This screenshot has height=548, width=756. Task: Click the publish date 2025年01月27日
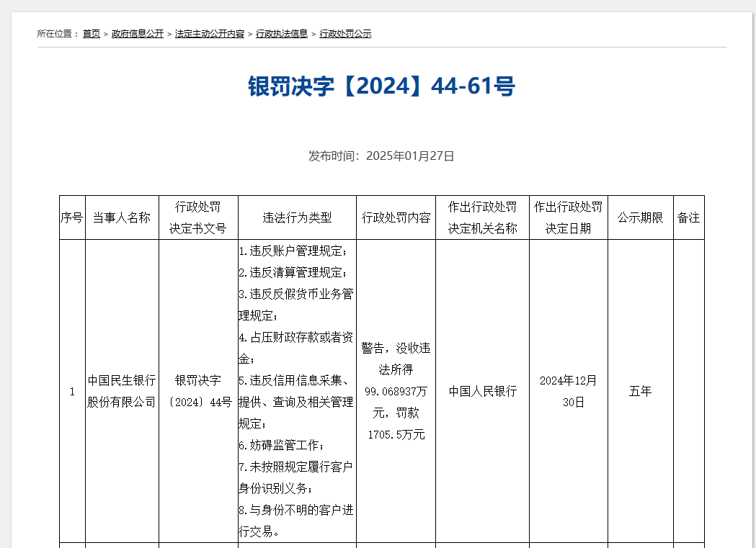[410, 156]
